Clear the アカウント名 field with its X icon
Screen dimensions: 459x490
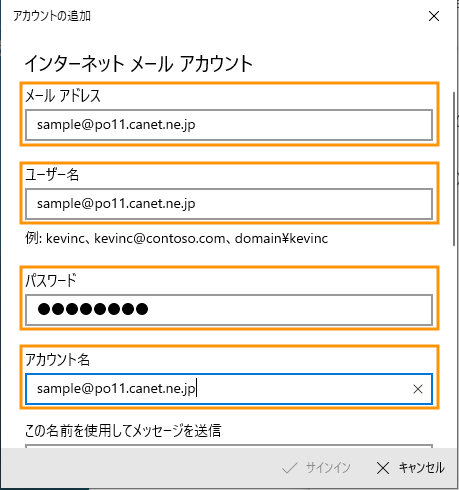[x=418, y=389]
